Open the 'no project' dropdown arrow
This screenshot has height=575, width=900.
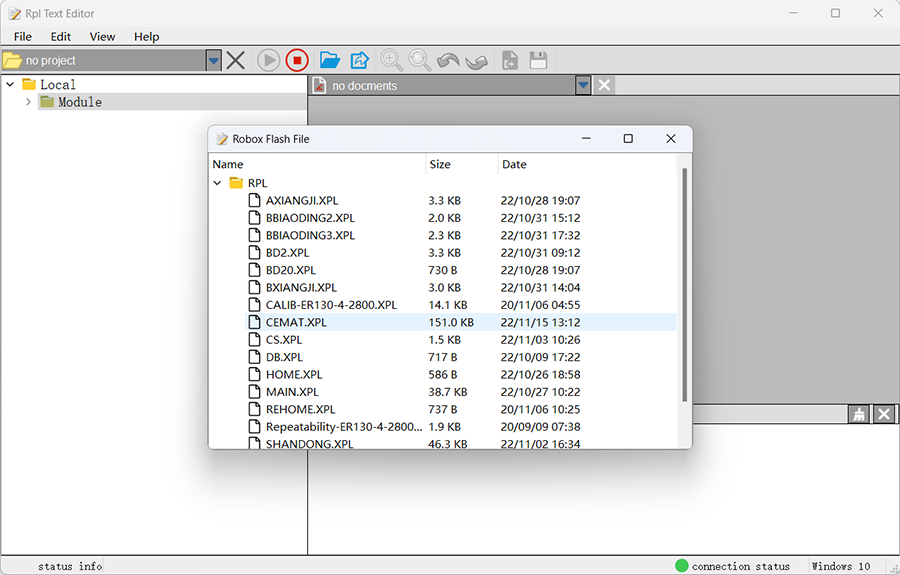tap(213, 60)
